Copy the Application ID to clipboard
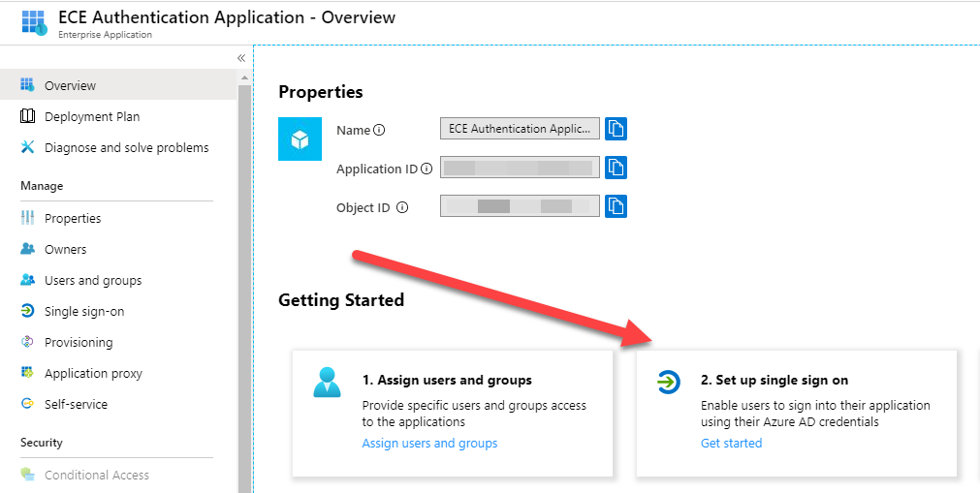The height and width of the screenshot is (493, 980). coord(616,168)
